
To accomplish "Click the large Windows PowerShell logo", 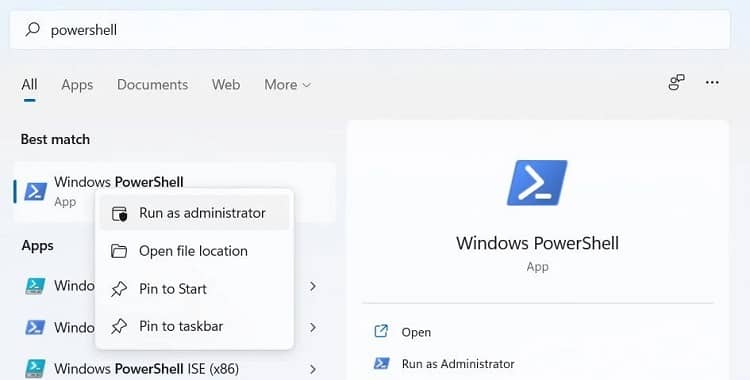I will click(537, 183).
